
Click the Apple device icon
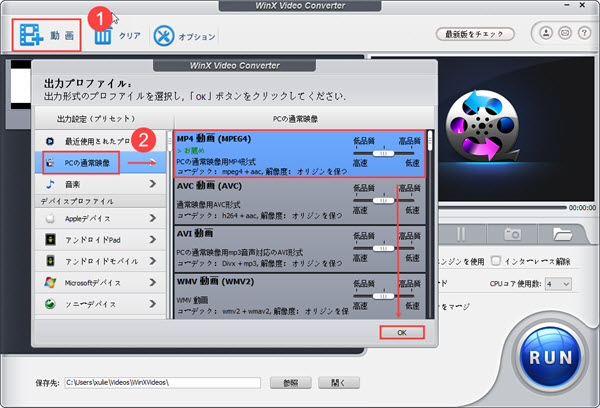click(50, 219)
